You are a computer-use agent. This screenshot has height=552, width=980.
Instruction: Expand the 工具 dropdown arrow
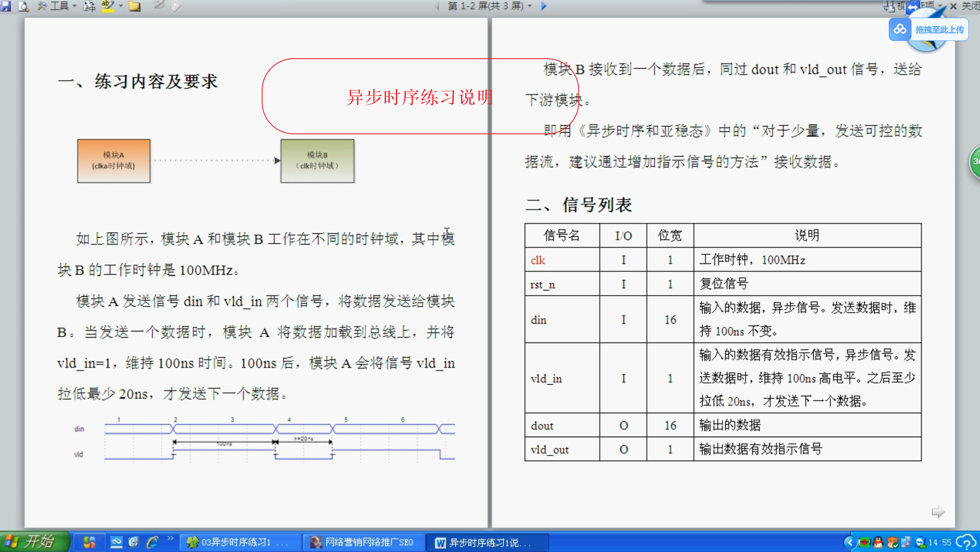[x=75, y=6]
